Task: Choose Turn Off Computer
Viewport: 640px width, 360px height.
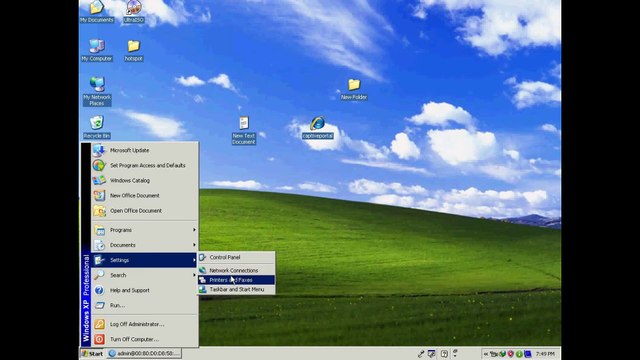Action: click(144, 339)
